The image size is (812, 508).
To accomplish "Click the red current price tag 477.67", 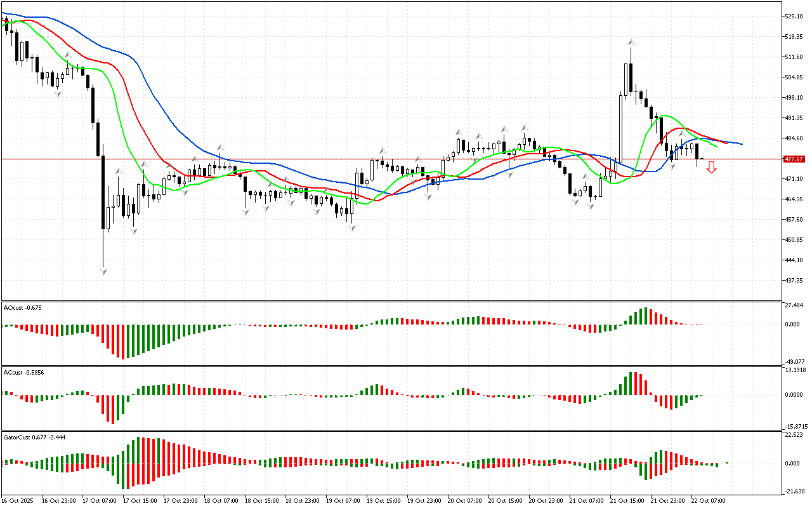I will [794, 159].
